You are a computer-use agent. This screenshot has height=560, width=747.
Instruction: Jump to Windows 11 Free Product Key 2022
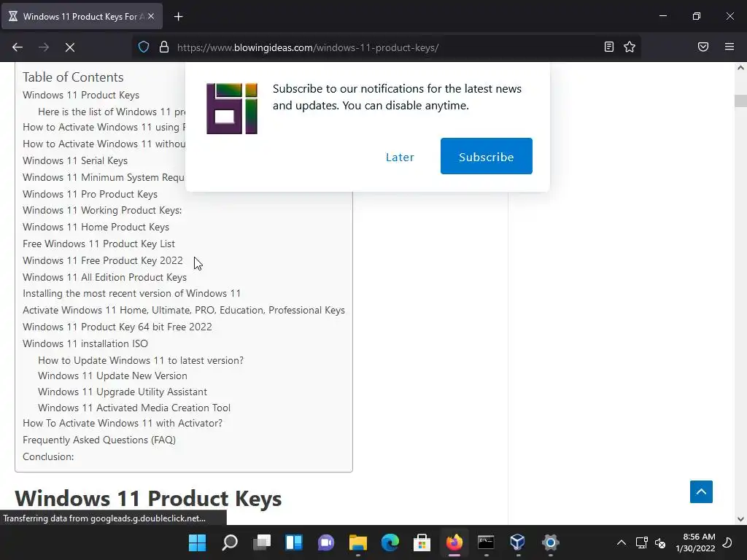pyautogui.click(x=102, y=260)
